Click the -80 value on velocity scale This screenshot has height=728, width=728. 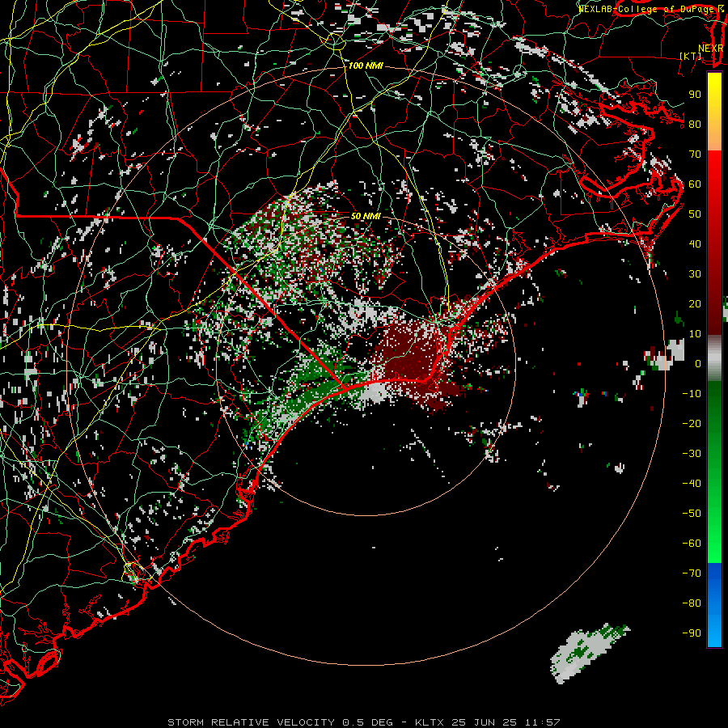coord(692,603)
